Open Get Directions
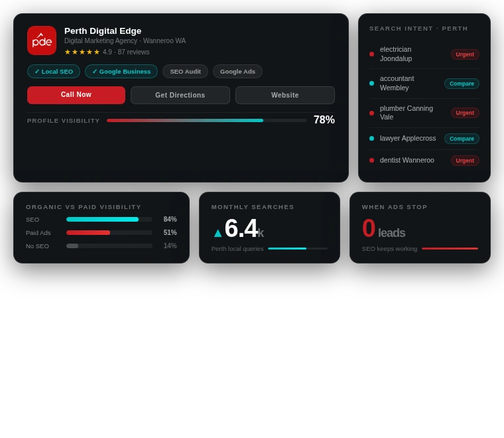Screen dimensions: 504x438 (x=180, y=95)
